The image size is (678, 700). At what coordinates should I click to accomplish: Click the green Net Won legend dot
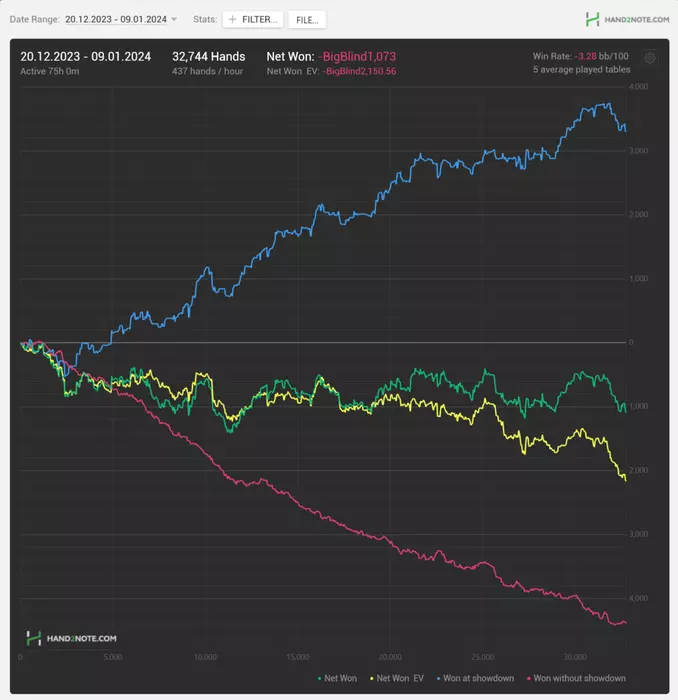click(319, 679)
